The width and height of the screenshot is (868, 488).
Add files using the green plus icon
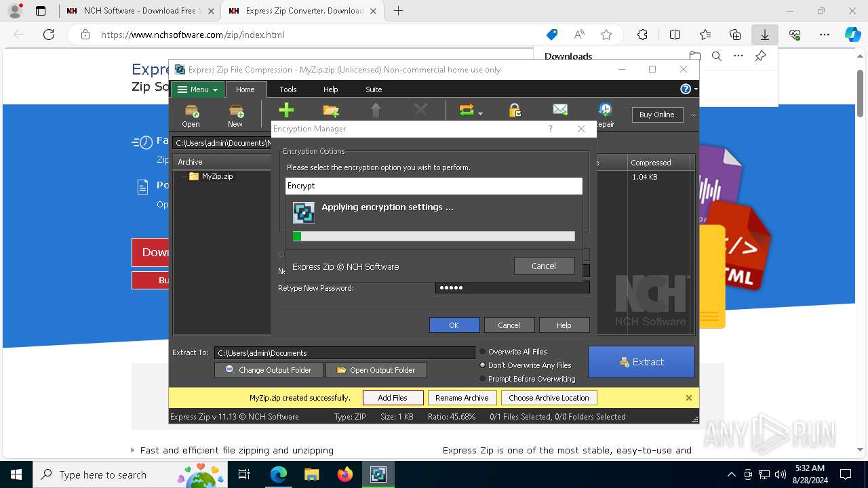click(286, 110)
